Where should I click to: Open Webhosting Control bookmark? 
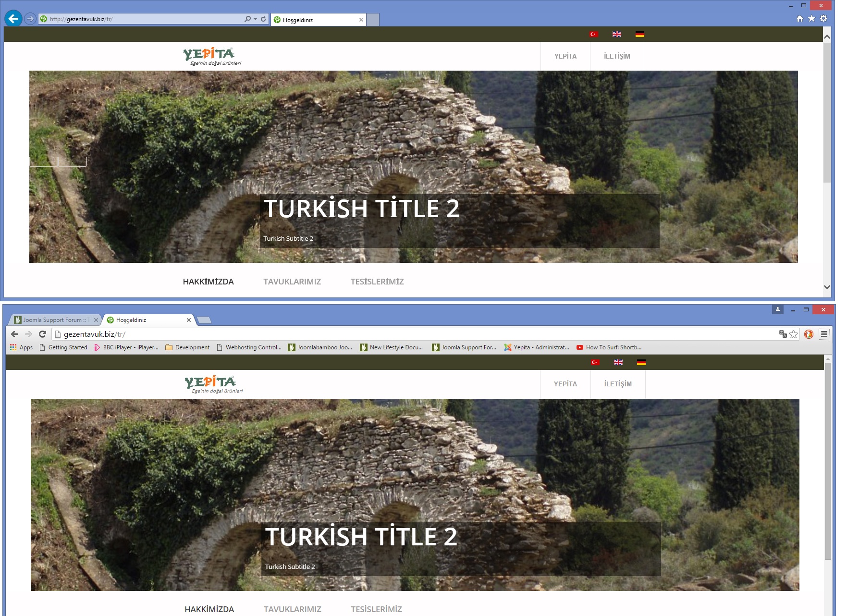249,347
